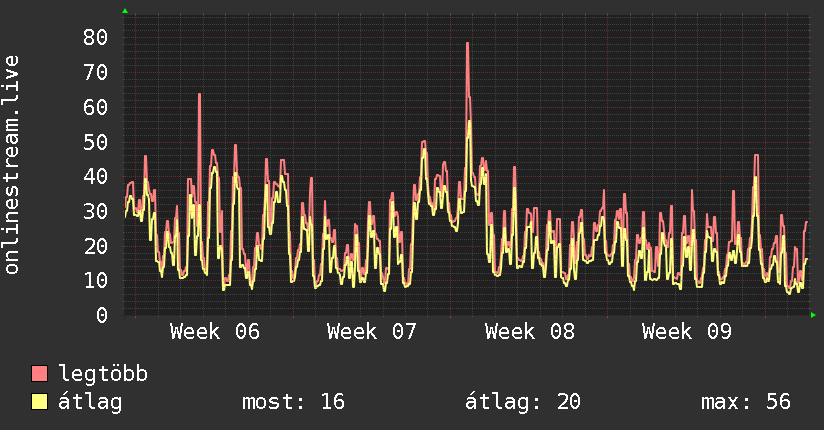Click the onlinestream.live vertical axis title

pos(12,165)
